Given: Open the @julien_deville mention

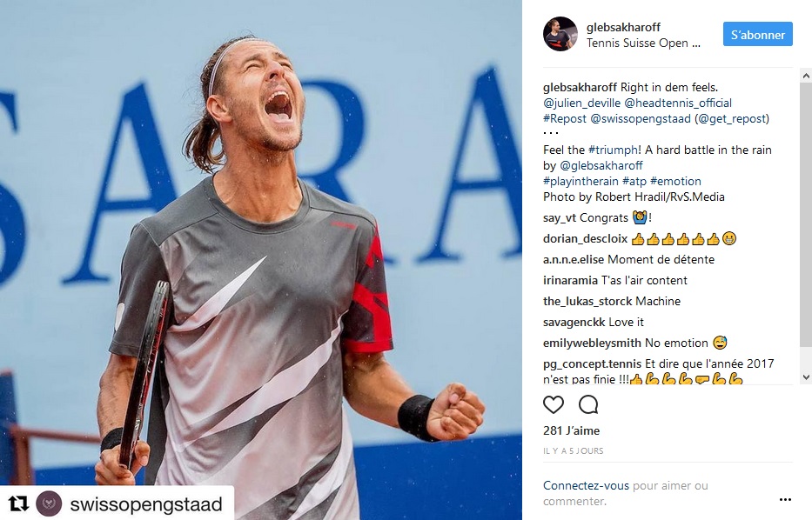Looking at the screenshot, I should (581, 103).
